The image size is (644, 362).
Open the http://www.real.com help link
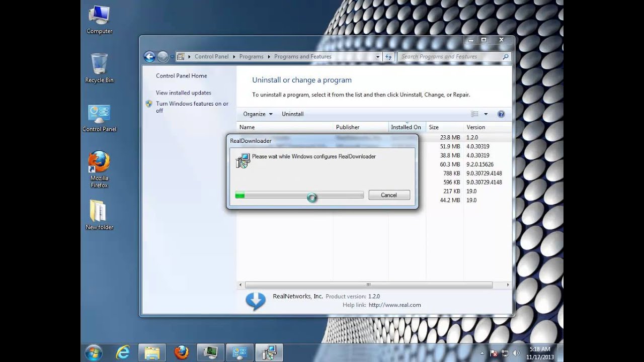pos(394,305)
